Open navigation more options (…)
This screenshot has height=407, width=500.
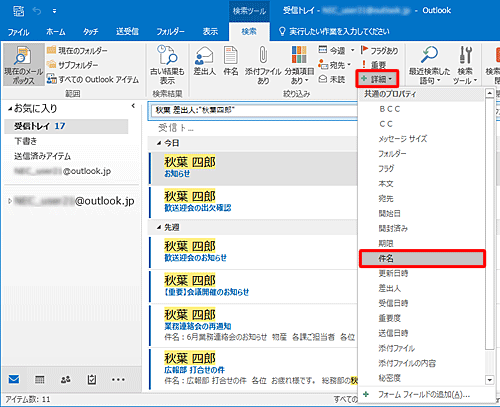[118, 379]
